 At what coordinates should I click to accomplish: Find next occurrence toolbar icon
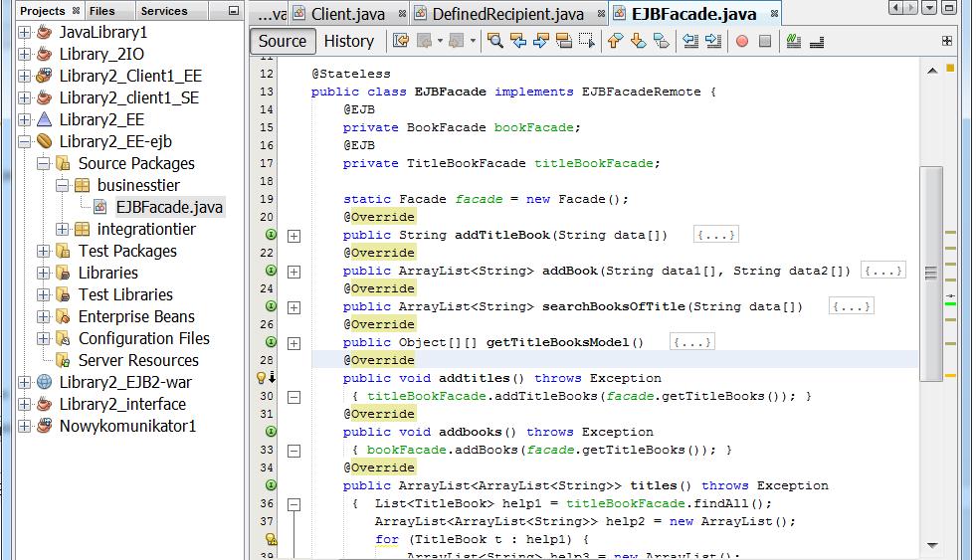541,41
